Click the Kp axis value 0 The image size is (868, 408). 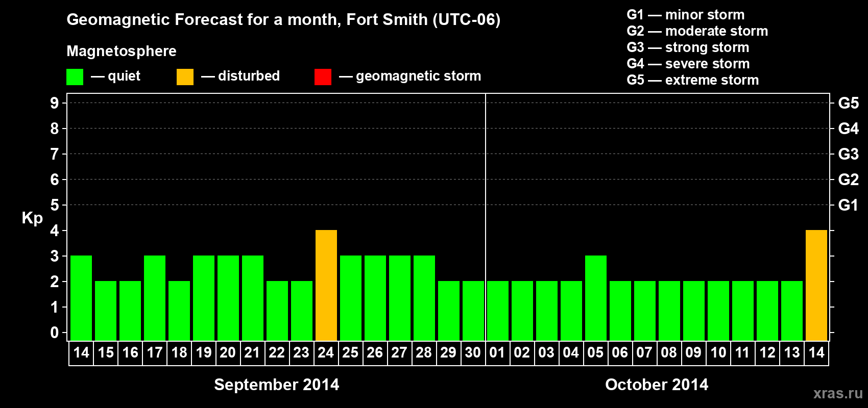click(x=55, y=333)
